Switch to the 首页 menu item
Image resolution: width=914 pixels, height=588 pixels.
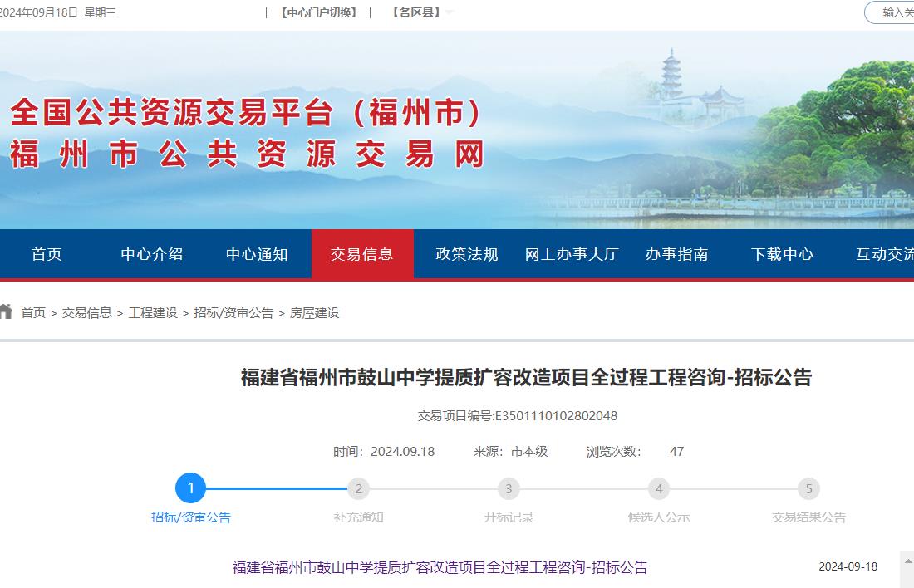click(46, 254)
